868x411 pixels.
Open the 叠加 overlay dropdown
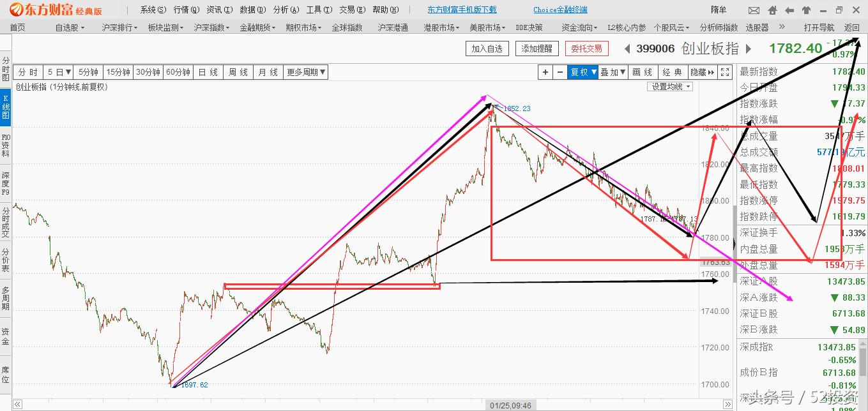click(613, 72)
